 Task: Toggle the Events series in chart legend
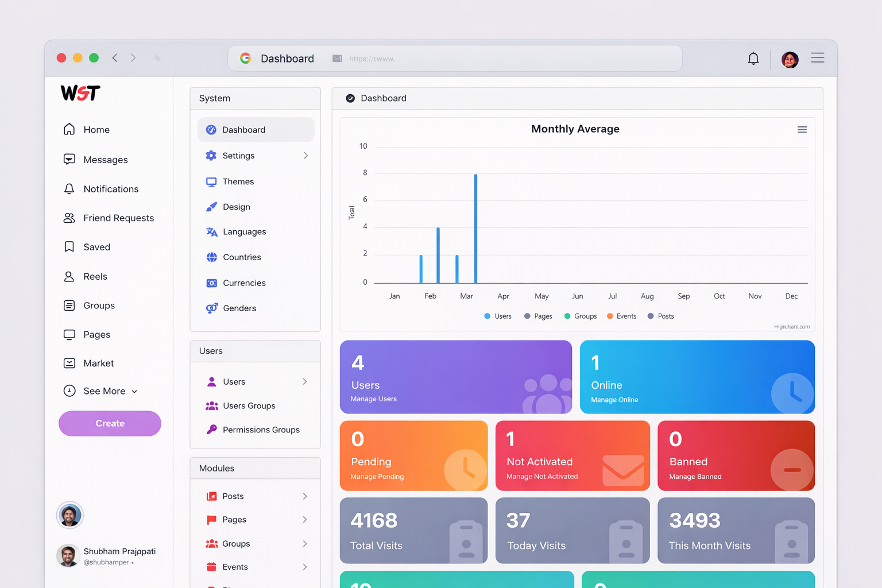point(621,316)
